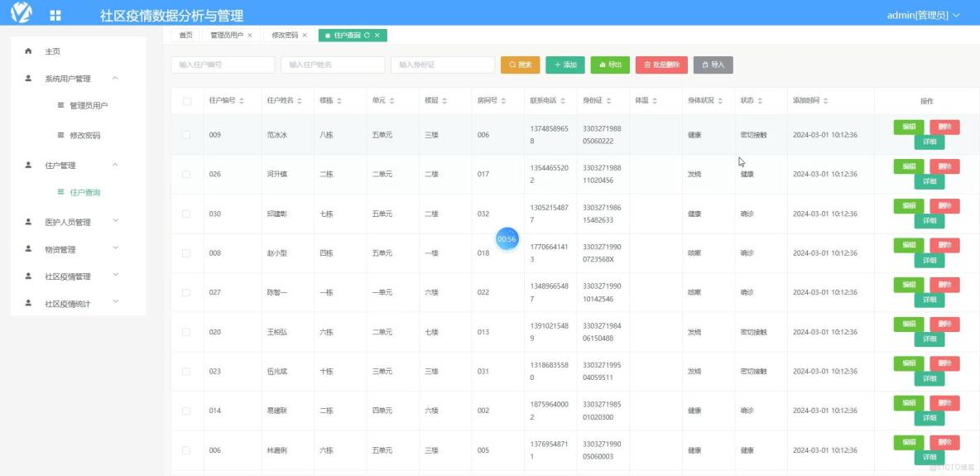Collapse the 住户管理 menu chevron
The width and height of the screenshot is (980, 476).
coord(115,165)
